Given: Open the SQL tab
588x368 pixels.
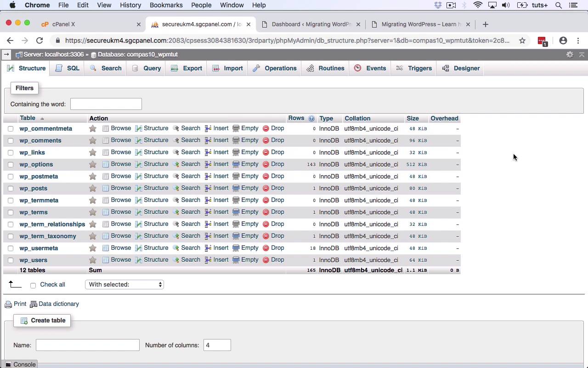Looking at the screenshot, I should [x=68, y=68].
